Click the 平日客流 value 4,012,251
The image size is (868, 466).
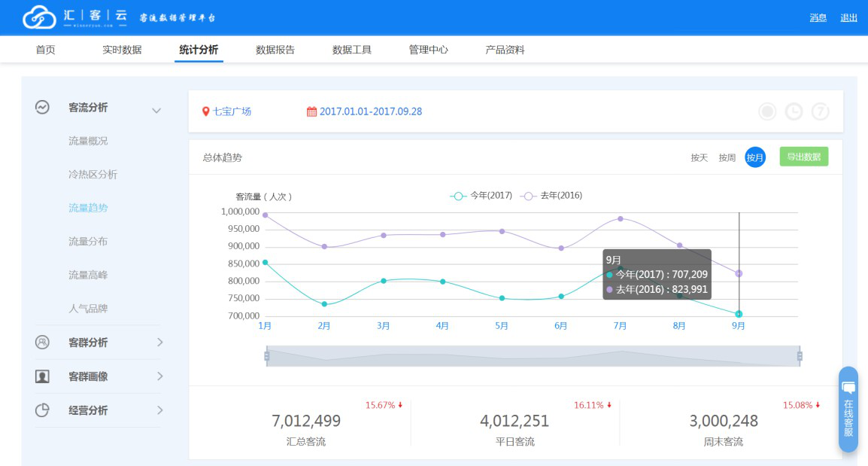pyautogui.click(x=514, y=421)
